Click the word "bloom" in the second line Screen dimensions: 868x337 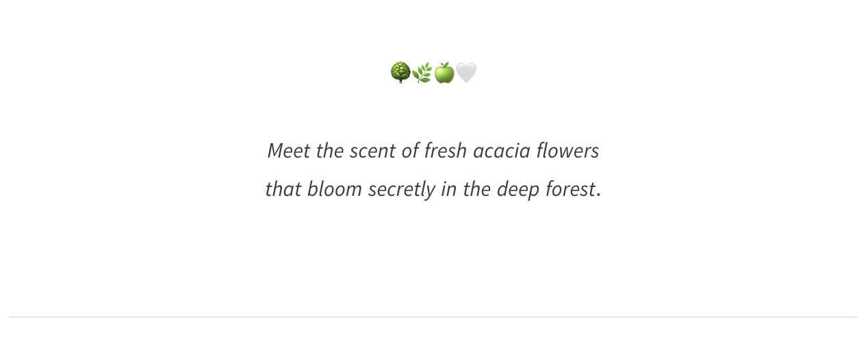pyautogui.click(x=334, y=189)
